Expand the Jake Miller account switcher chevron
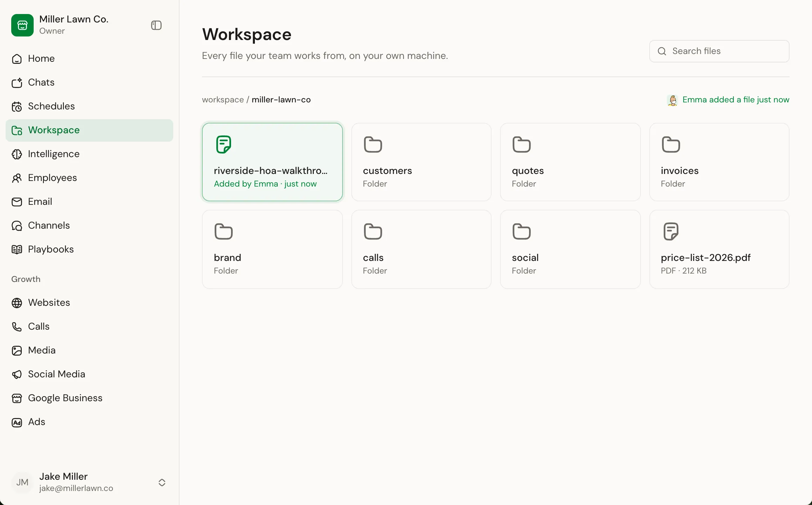Viewport: 812px width, 505px height. point(162,483)
